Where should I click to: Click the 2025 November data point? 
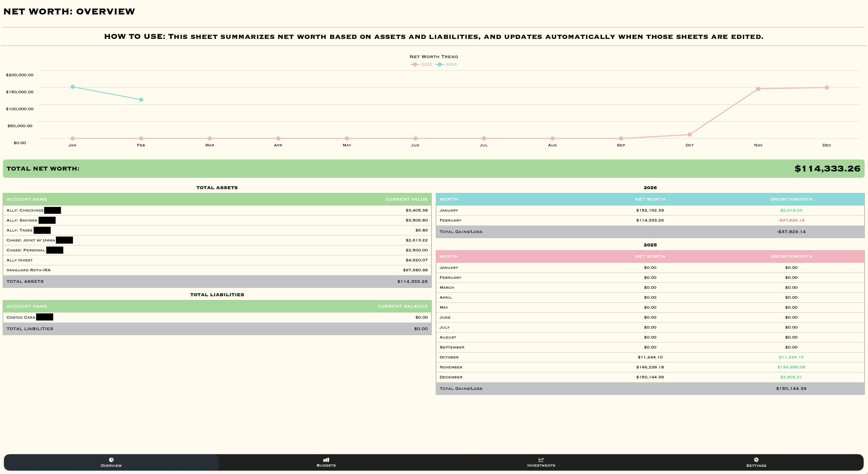(x=758, y=89)
